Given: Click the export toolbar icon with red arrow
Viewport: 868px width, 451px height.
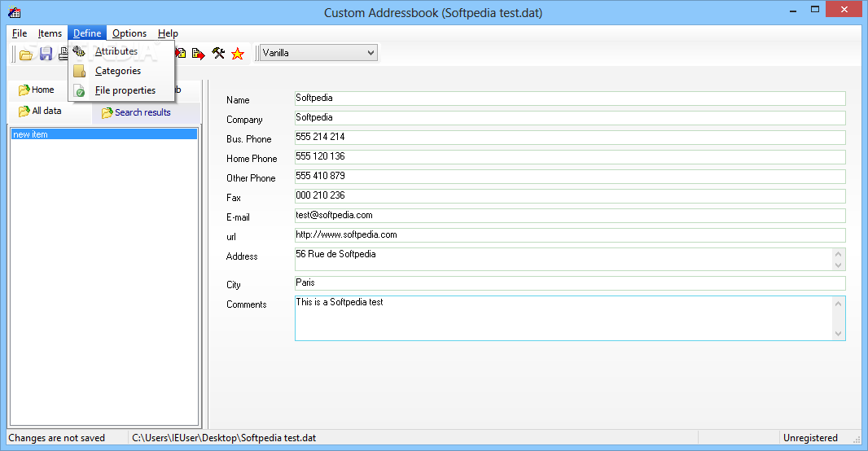Looking at the screenshot, I should [x=198, y=53].
